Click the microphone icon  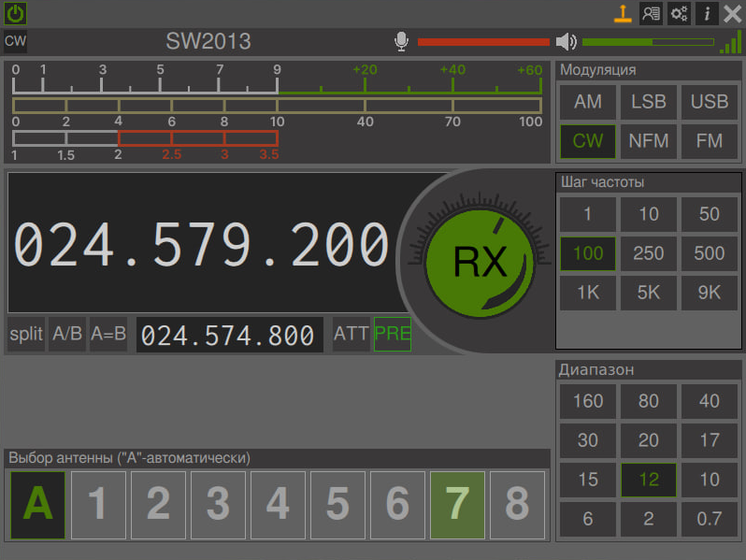[x=402, y=41]
